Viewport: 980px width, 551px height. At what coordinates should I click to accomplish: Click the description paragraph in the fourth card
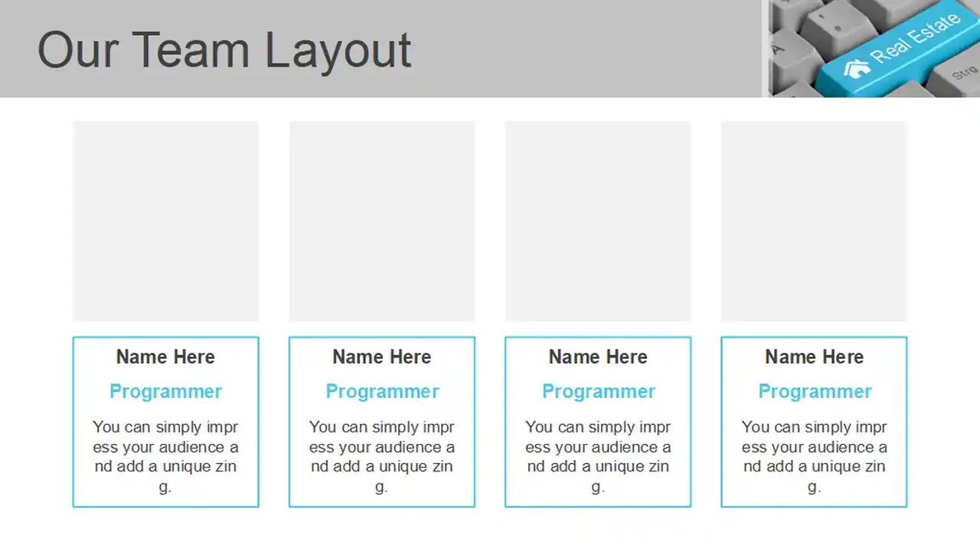815,456
